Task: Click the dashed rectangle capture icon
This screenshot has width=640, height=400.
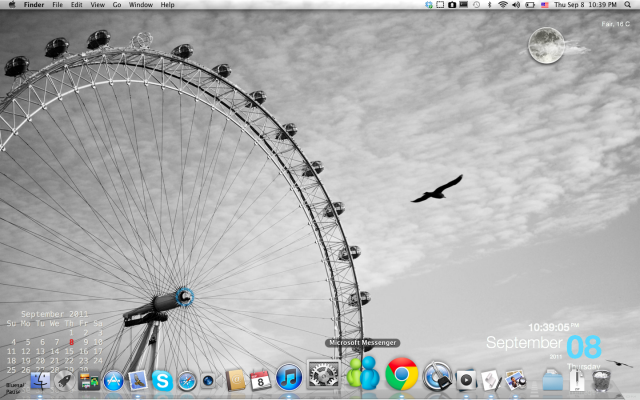Action: pos(440,5)
